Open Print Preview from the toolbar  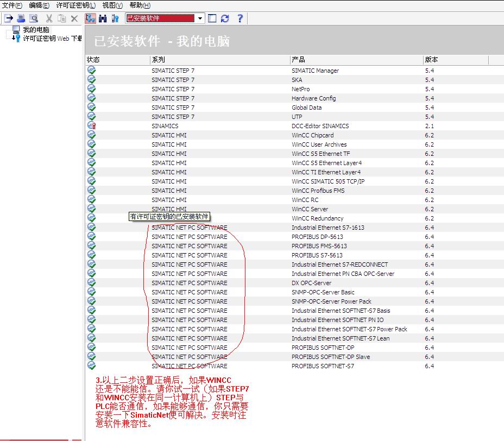coord(34,18)
